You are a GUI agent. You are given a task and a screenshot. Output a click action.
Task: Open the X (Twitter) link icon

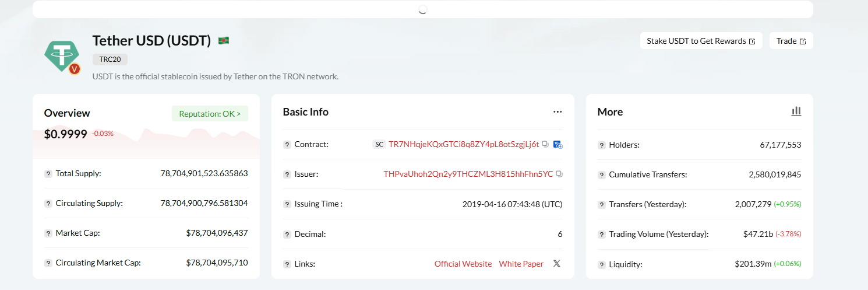click(556, 264)
